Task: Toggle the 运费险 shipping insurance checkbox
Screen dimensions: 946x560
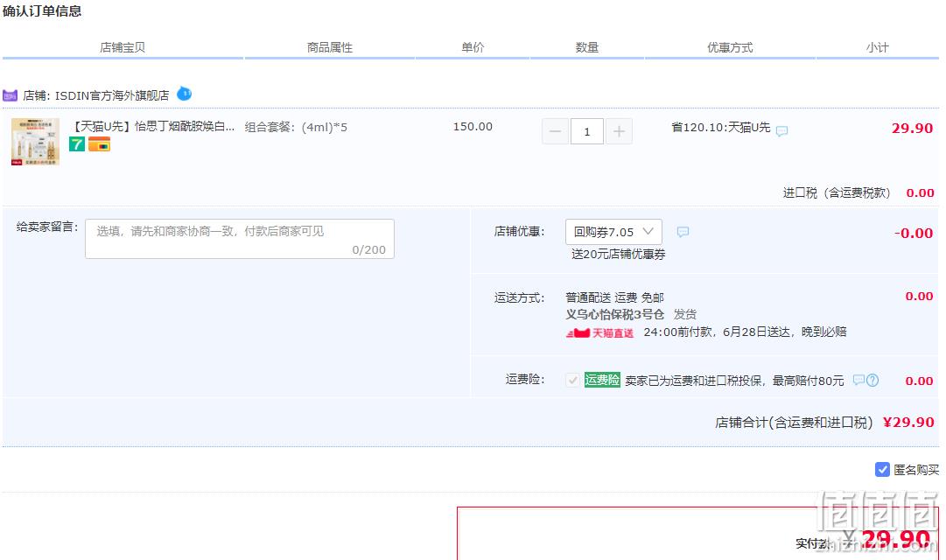Action: 572,380
